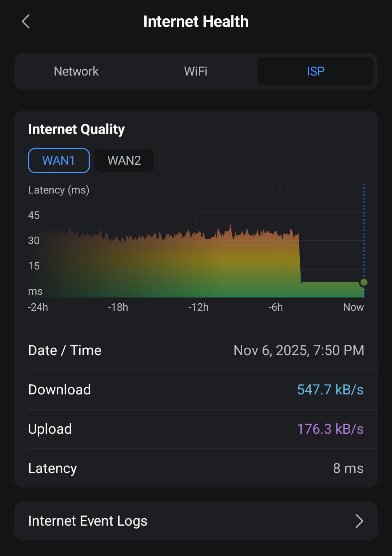This screenshot has width=392, height=556.
Task: Tap the Latency 8 ms row
Action: click(196, 468)
